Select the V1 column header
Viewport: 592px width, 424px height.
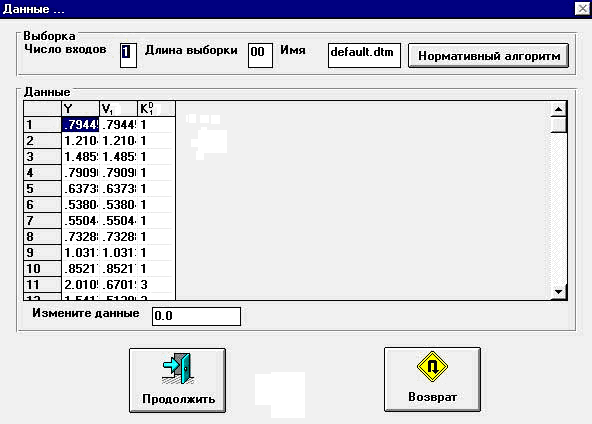point(119,109)
